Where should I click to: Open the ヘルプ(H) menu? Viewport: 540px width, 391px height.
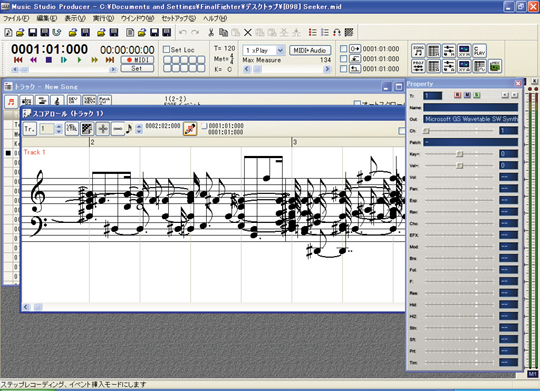[215, 18]
